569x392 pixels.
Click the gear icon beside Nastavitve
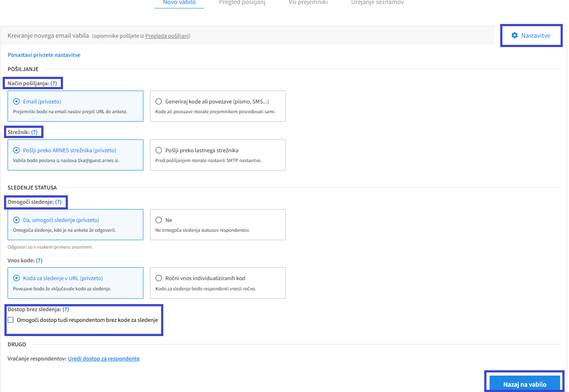point(514,36)
